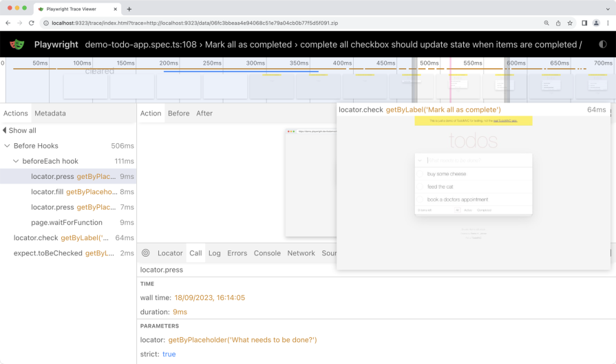The width and height of the screenshot is (616, 364).
Task: Click the browser share icon
Action: [558, 23]
